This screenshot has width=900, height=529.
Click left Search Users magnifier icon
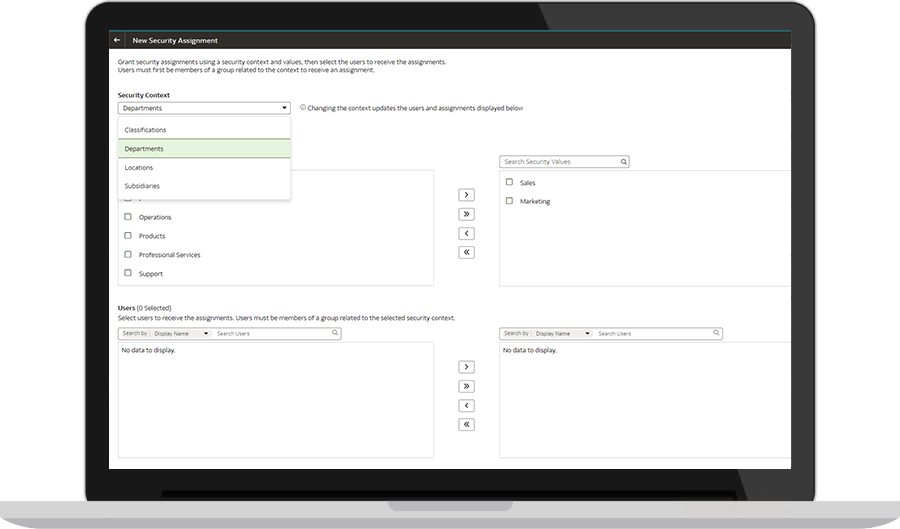click(335, 333)
